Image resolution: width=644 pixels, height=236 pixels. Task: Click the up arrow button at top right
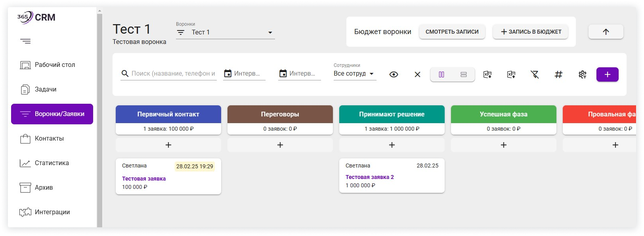coord(606,32)
